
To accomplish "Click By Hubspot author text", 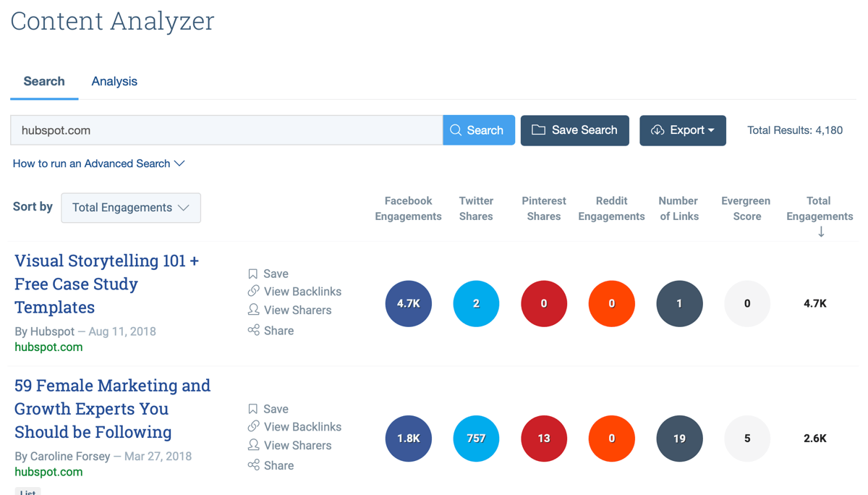I will point(44,331).
